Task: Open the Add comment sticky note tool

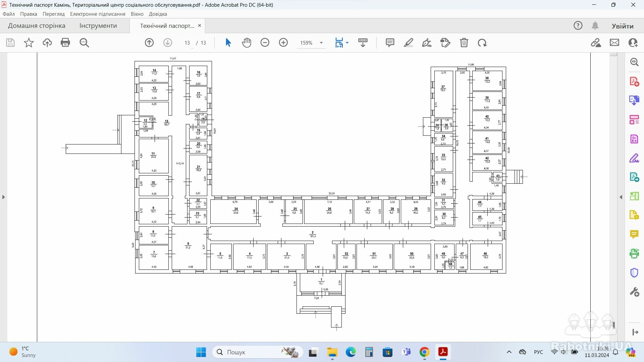Action: point(390,43)
